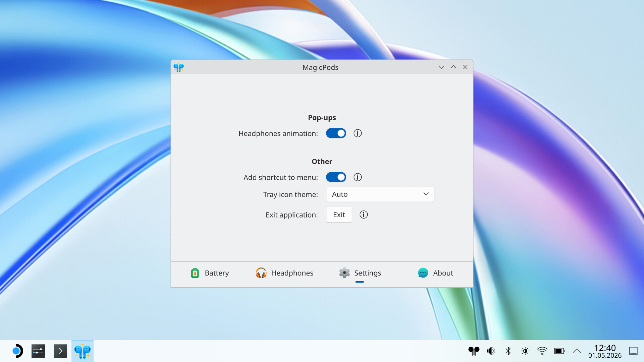Launch terminal from the taskbar
This screenshot has width=644, height=362.
point(60,351)
